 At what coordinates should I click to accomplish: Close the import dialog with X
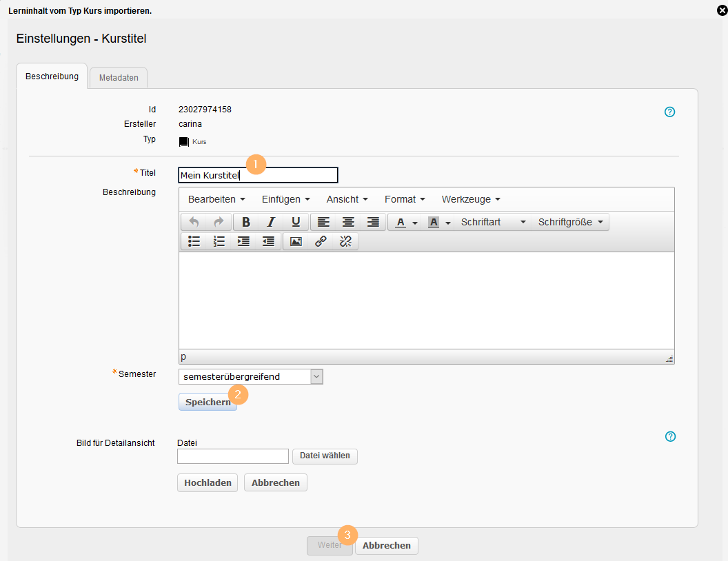pyautogui.click(x=722, y=10)
